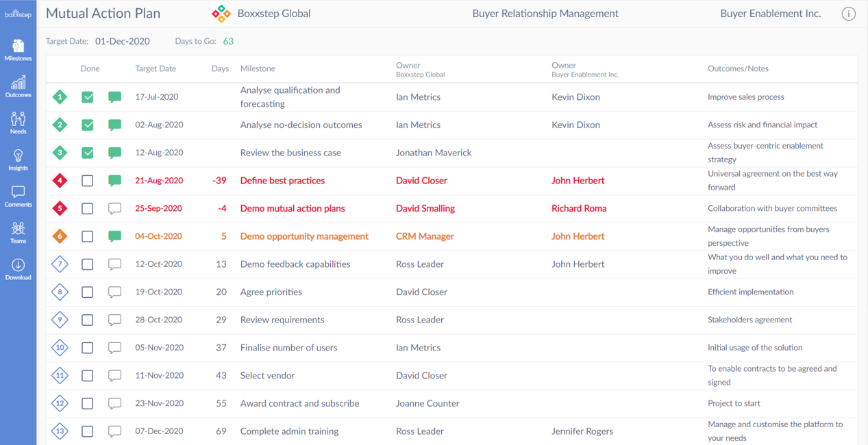868x445 pixels.
Task: Open the Milestones sidebar section
Action: point(18,50)
